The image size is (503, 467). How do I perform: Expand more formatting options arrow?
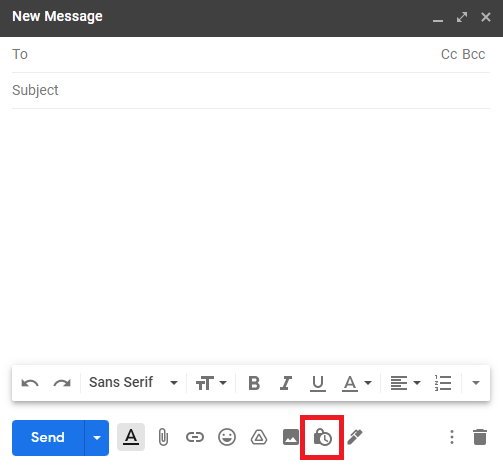click(476, 383)
